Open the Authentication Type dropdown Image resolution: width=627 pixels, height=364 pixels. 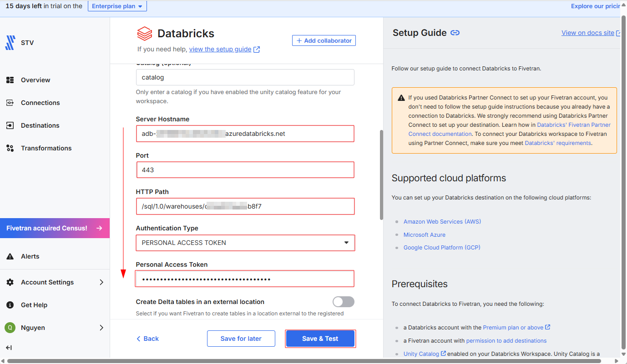click(x=245, y=243)
